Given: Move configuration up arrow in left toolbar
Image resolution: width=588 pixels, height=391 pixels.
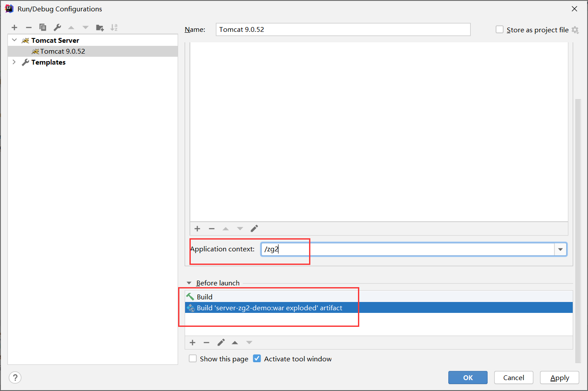Looking at the screenshot, I should 71,27.
